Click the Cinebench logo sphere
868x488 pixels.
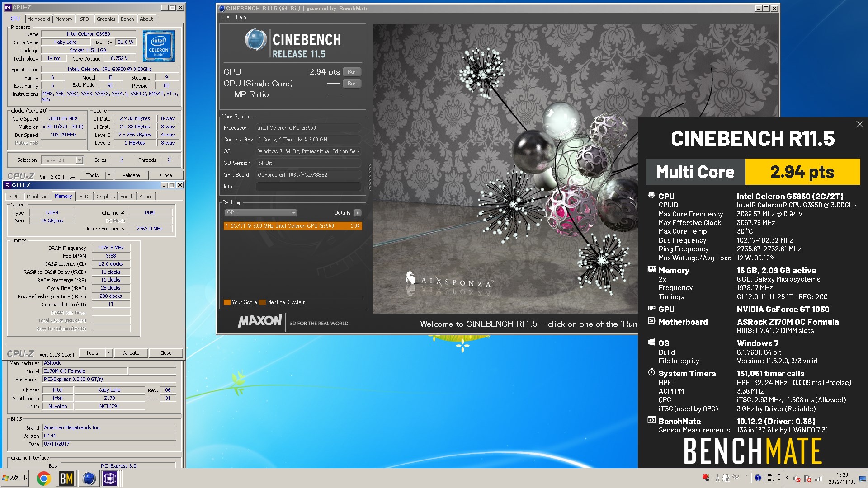(256, 40)
